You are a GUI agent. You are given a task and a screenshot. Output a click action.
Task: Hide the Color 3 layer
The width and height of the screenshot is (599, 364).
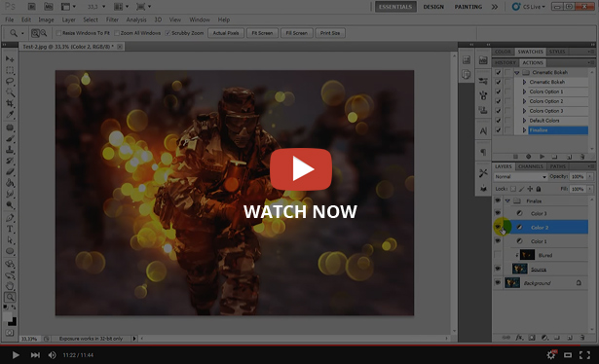tap(498, 213)
